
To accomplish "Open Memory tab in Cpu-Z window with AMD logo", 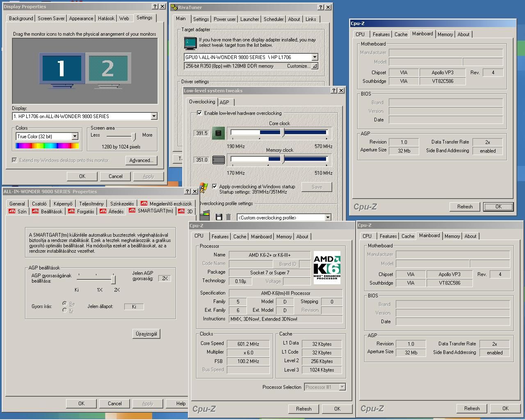I will tap(284, 237).
